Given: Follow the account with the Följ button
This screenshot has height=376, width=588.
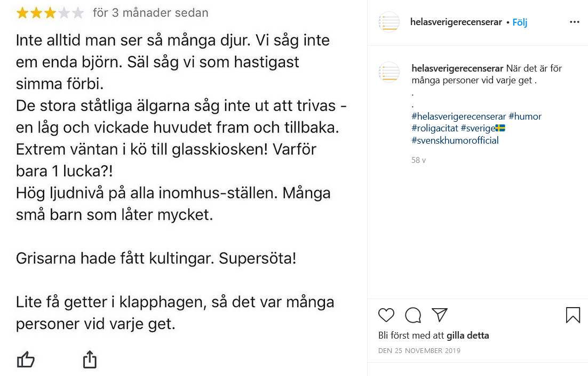Looking at the screenshot, I should (520, 22).
